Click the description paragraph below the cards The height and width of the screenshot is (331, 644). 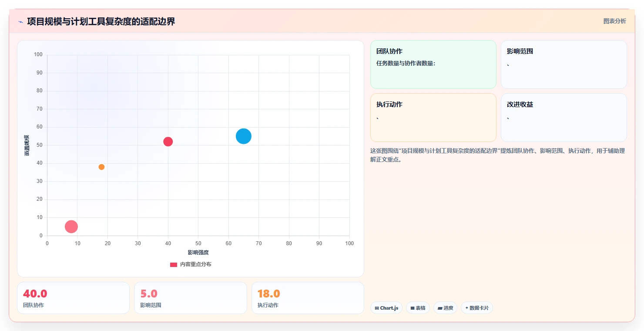click(497, 155)
